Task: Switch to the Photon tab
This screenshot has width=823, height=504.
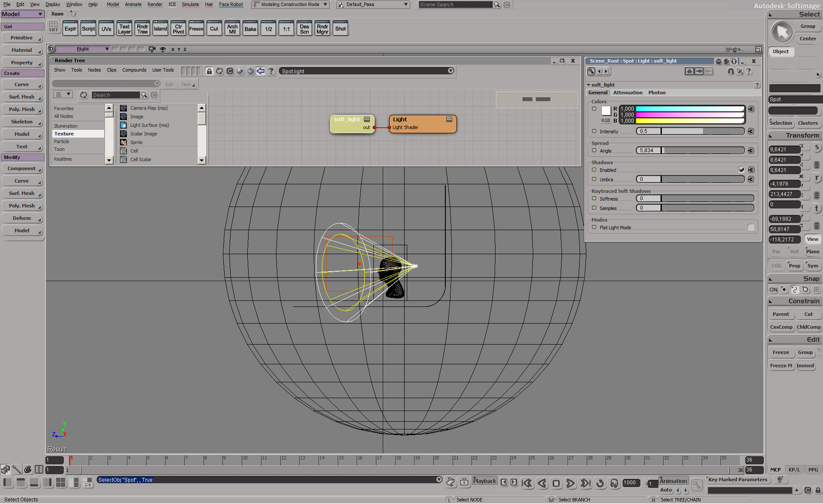Action: point(657,93)
